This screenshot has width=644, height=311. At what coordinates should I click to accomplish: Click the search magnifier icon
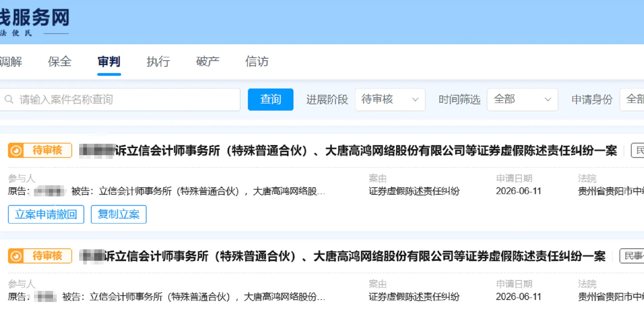[9, 99]
